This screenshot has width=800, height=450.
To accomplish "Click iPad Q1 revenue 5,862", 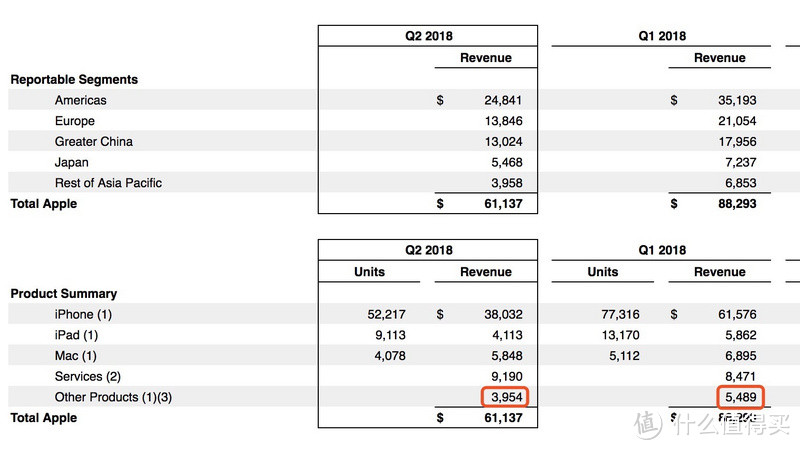I will point(741,335).
